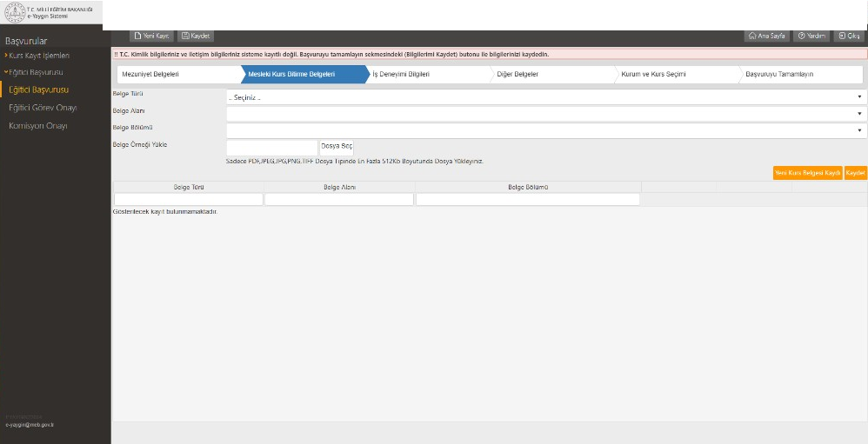The height and width of the screenshot is (444, 868).
Task: Click the Başvurular sidebar heading
Action: tap(26, 41)
